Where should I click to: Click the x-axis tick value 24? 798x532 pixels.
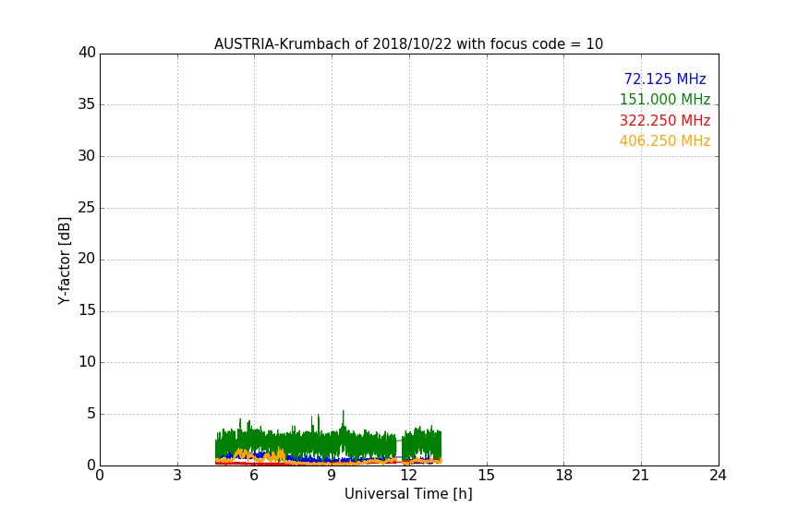coord(718,476)
